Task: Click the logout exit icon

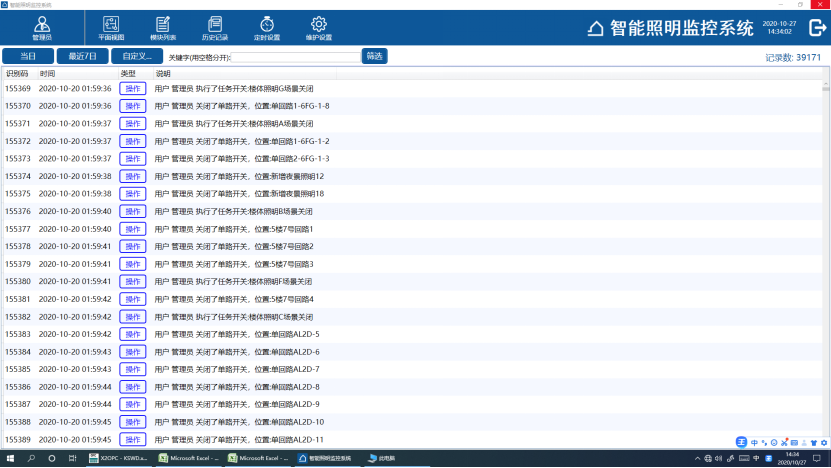Action: tap(816, 28)
